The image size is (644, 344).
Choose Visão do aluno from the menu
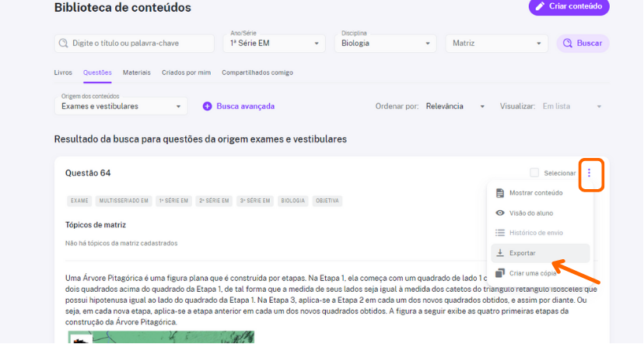click(x=540, y=213)
